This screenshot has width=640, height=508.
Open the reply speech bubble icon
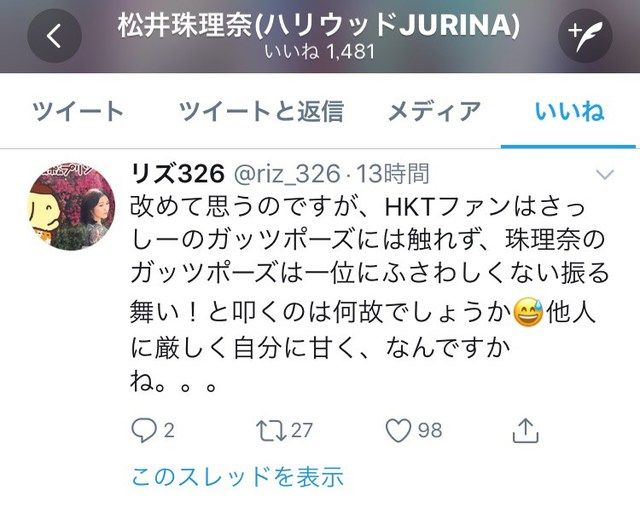144,430
